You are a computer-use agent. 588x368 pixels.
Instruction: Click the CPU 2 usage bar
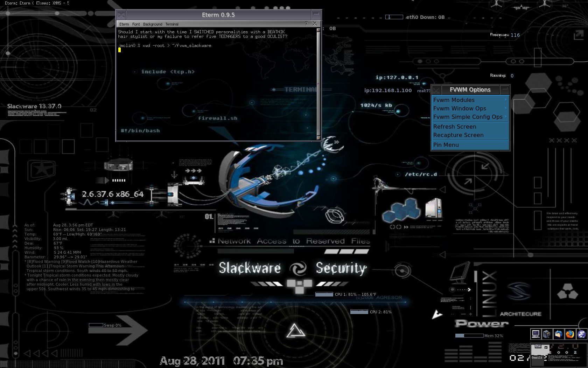359,312
